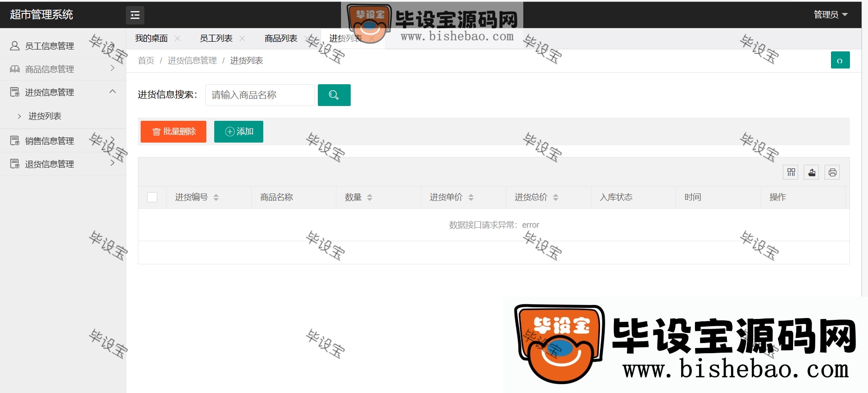
Task: Select 进货列表 in the sidebar
Action: pos(45,116)
